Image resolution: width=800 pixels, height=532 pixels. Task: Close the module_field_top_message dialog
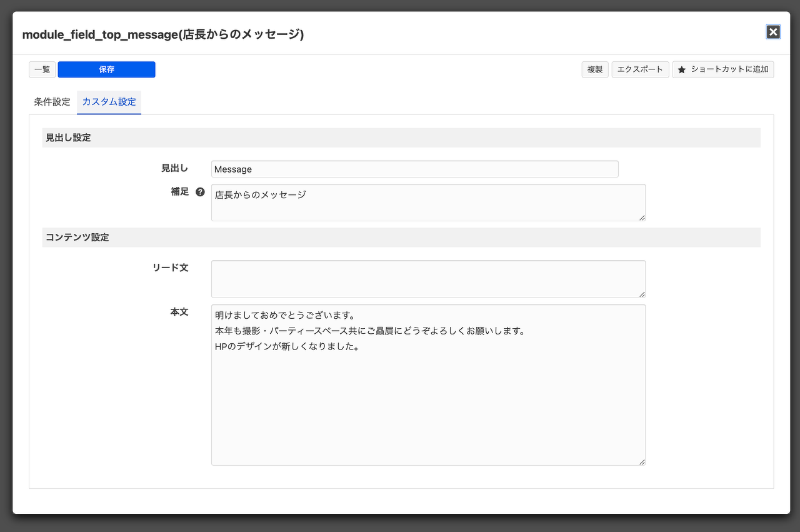(x=773, y=32)
